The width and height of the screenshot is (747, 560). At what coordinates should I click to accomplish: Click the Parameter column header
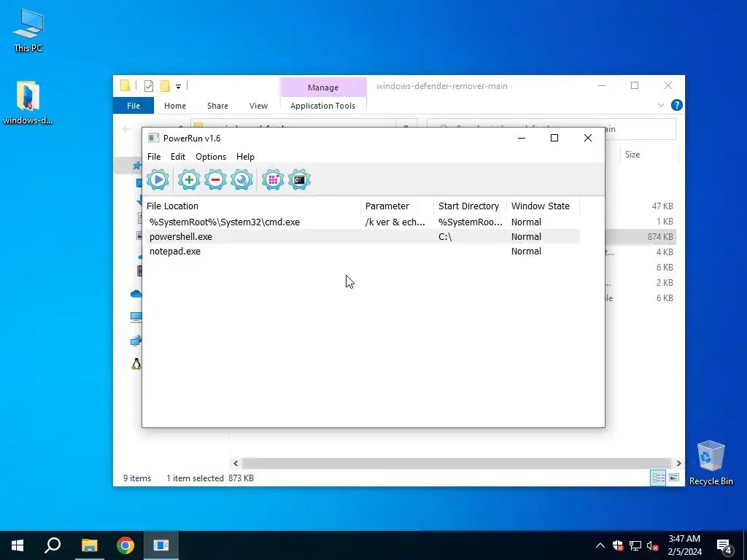pos(398,206)
